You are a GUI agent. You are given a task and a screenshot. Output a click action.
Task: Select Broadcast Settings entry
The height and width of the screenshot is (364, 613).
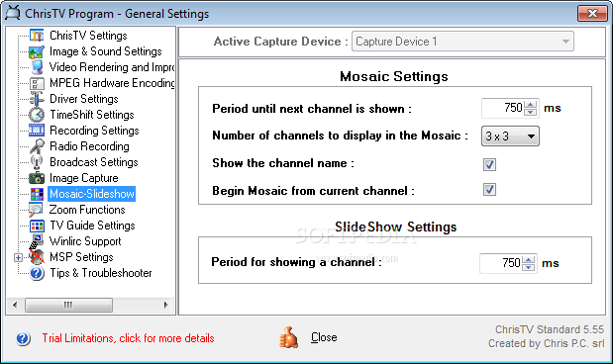click(x=94, y=162)
